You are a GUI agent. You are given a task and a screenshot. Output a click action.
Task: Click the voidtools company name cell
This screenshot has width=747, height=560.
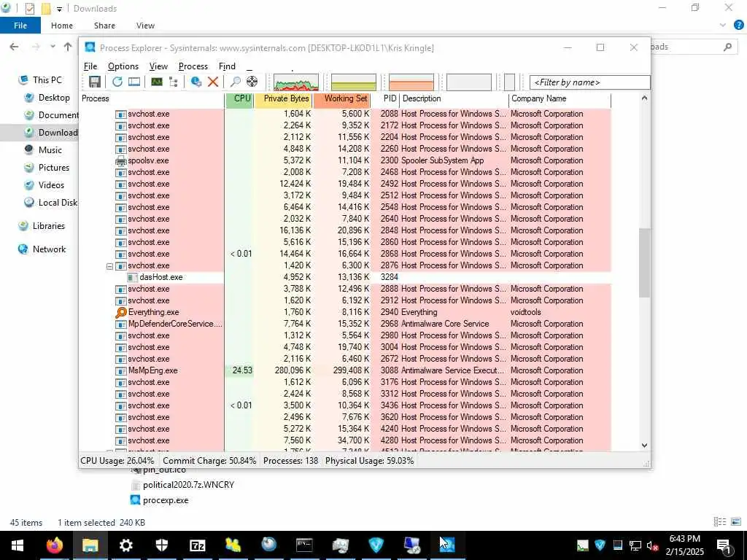click(x=525, y=312)
